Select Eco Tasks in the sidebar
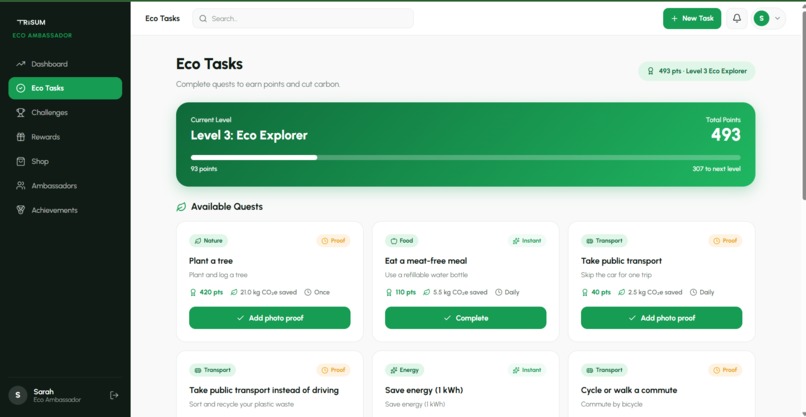 point(65,88)
